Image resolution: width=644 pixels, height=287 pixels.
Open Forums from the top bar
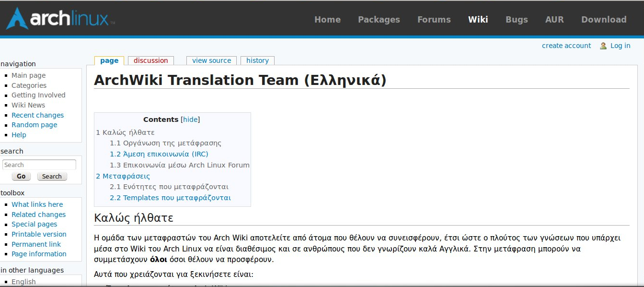click(434, 20)
